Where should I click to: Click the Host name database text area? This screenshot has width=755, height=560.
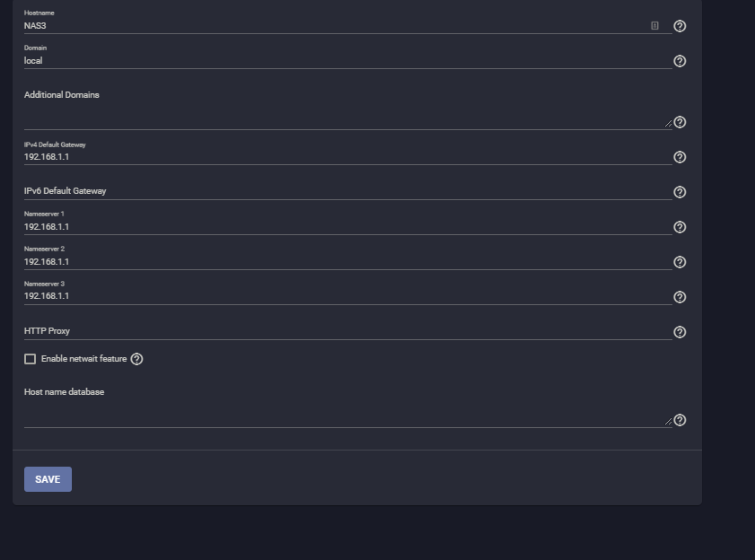point(341,416)
